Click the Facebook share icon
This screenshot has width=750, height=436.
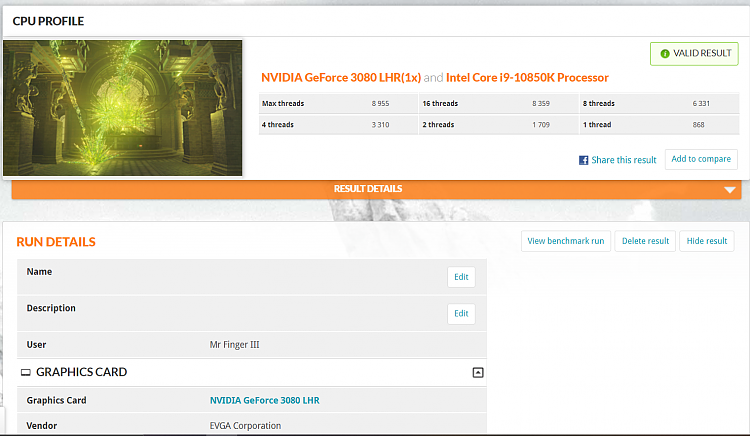coord(584,160)
